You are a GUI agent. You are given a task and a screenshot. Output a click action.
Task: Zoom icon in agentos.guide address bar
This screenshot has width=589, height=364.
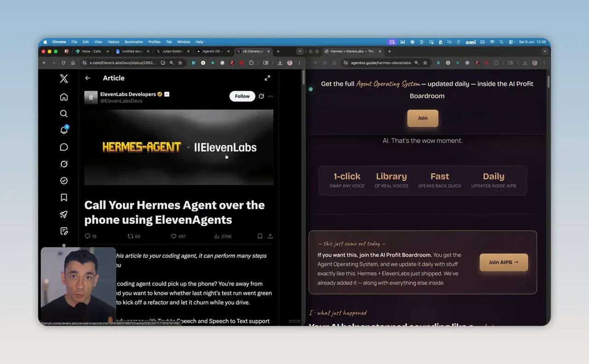(416, 63)
